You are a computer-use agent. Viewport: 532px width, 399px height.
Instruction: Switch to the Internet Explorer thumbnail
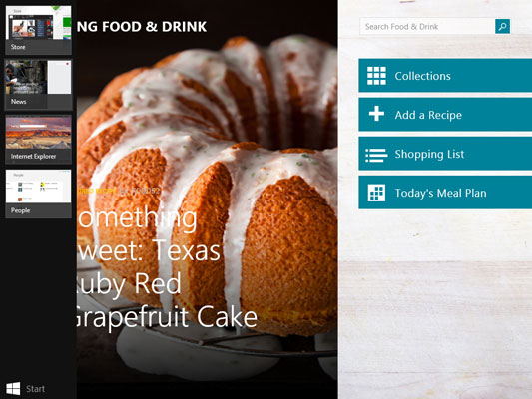pos(38,139)
